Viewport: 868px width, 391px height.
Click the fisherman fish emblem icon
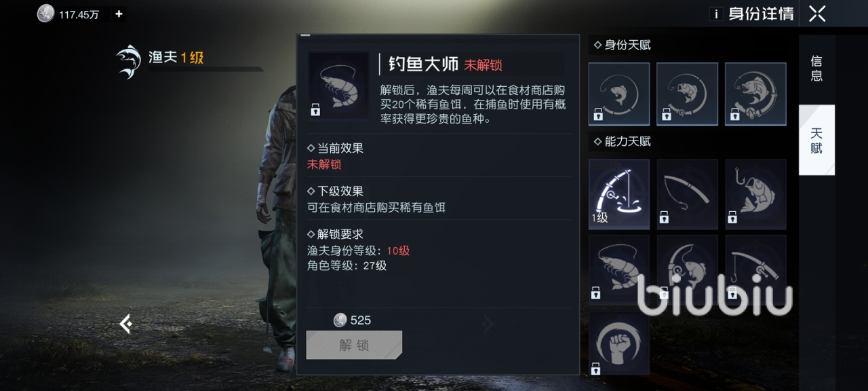click(128, 61)
